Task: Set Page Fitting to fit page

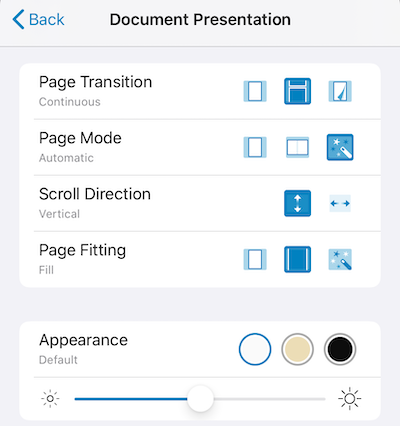Action: 255,259
